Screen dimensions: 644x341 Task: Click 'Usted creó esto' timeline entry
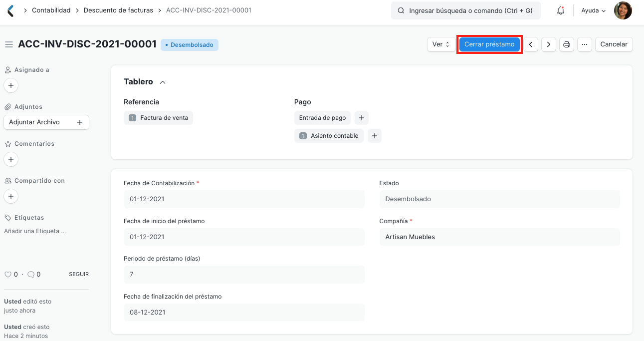[27, 332]
